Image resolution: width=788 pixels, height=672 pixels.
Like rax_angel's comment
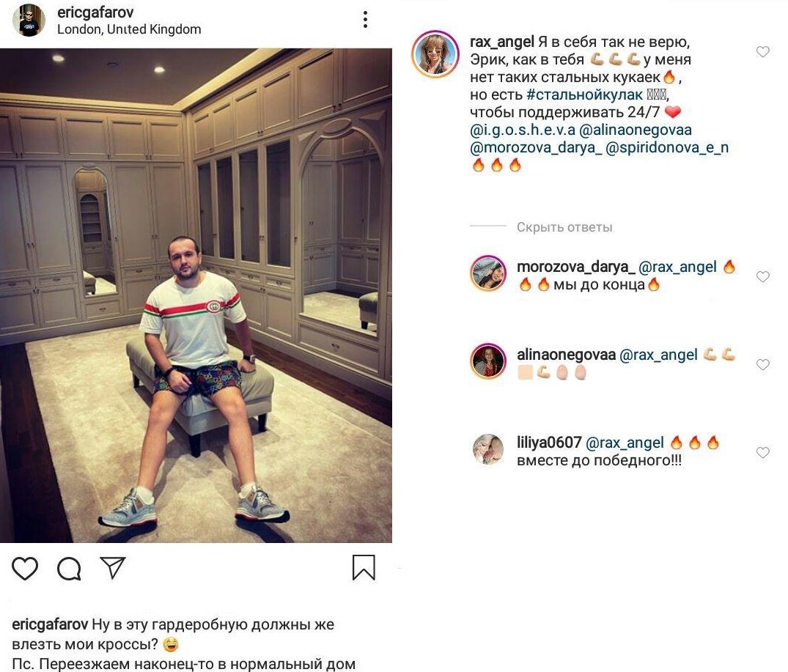coord(763,52)
